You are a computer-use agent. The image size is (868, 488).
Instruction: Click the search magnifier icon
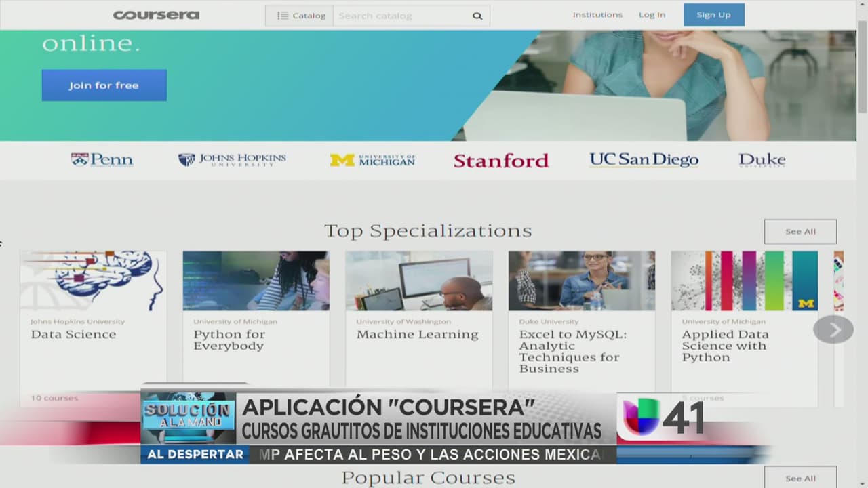(477, 16)
